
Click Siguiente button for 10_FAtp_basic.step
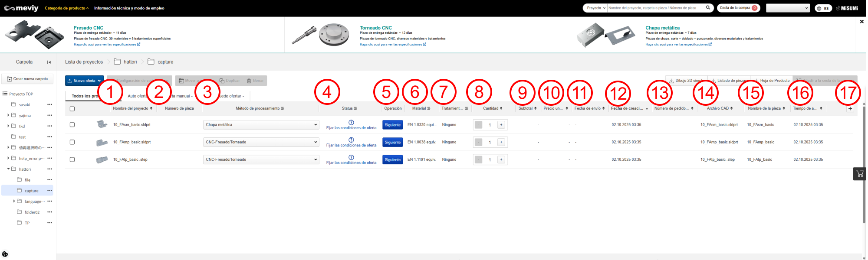[392, 159]
